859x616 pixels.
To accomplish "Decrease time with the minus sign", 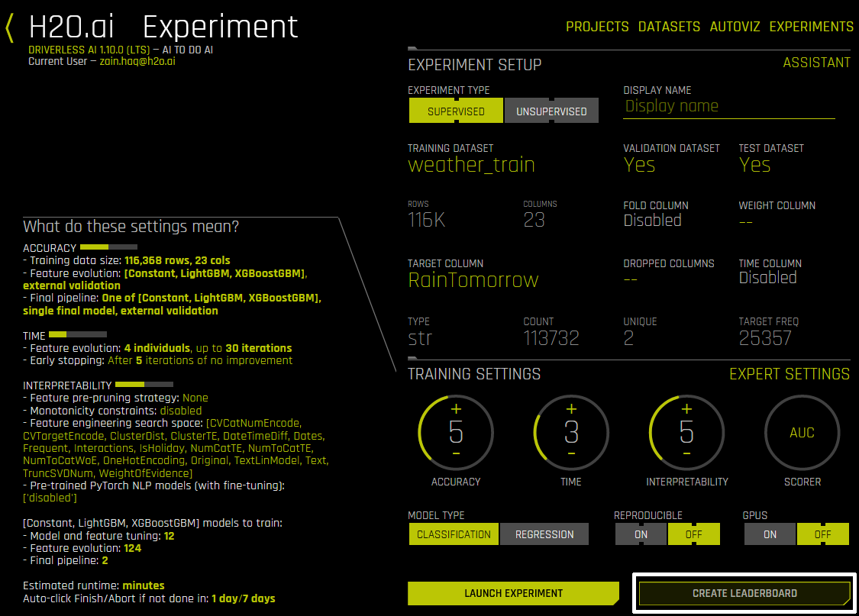I will tap(571, 454).
